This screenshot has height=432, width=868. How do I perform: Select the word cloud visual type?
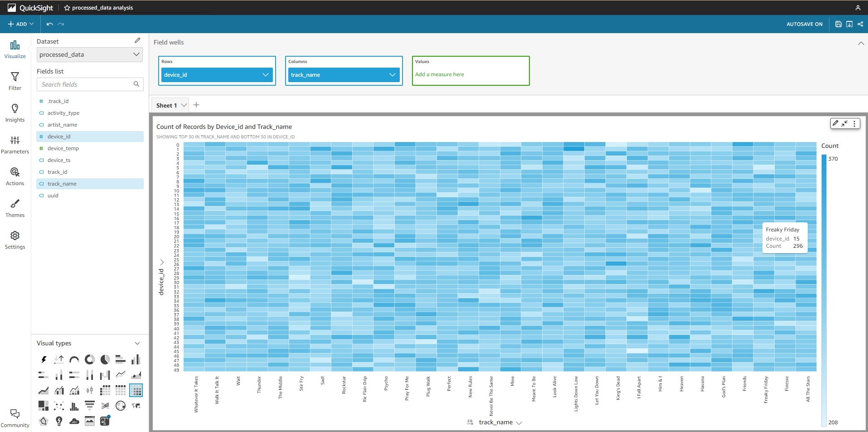tap(74, 421)
